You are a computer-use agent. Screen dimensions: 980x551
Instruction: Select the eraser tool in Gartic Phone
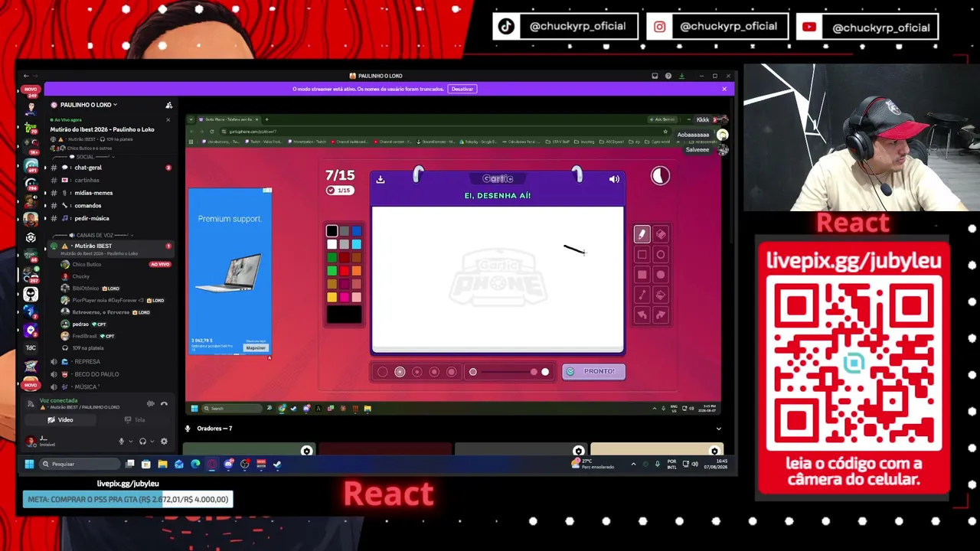tap(661, 234)
